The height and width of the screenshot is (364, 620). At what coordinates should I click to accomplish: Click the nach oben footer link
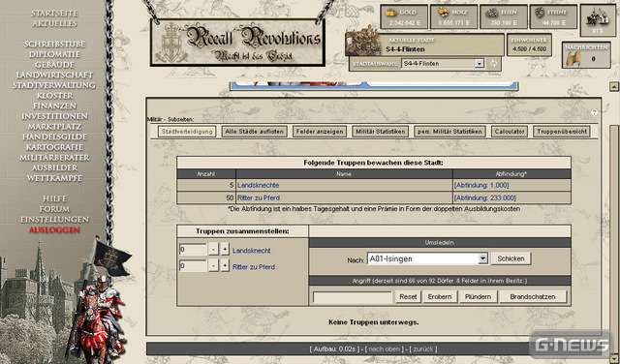click(384, 349)
